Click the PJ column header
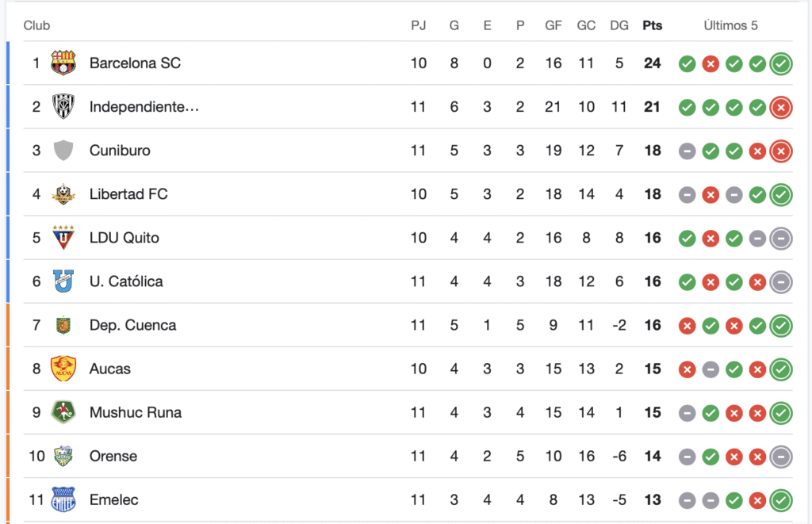Screen dimensions: 812x524 419,25
